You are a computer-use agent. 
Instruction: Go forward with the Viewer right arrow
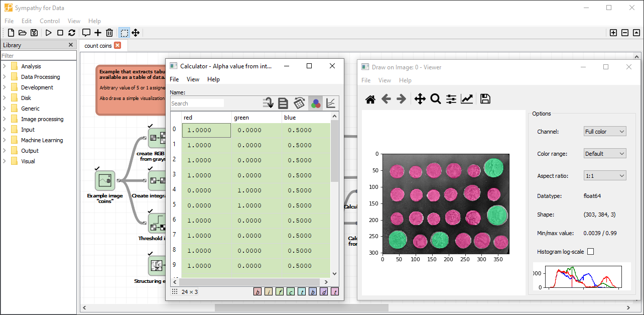tap(401, 99)
